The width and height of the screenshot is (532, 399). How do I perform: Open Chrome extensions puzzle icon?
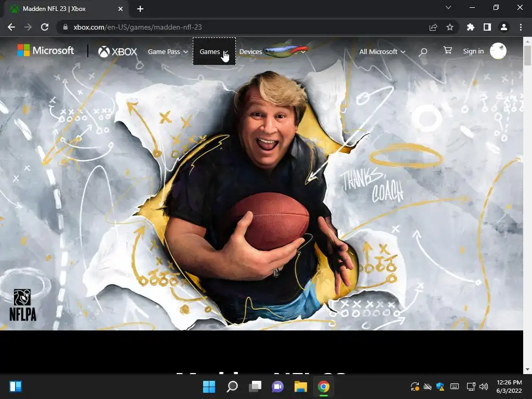click(470, 27)
